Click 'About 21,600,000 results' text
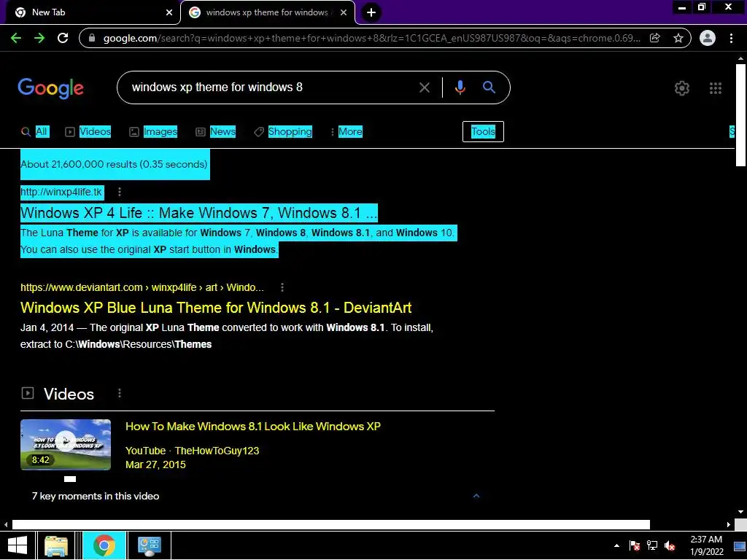 coord(114,164)
